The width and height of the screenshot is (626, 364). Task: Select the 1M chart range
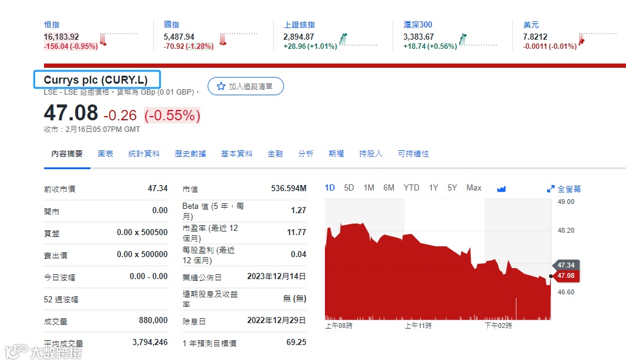tap(369, 188)
